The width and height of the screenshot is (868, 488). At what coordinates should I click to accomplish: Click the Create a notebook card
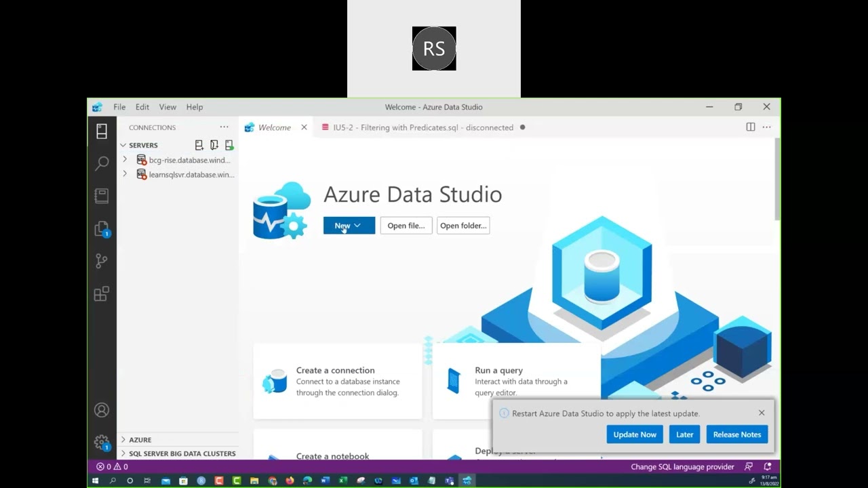338,445
